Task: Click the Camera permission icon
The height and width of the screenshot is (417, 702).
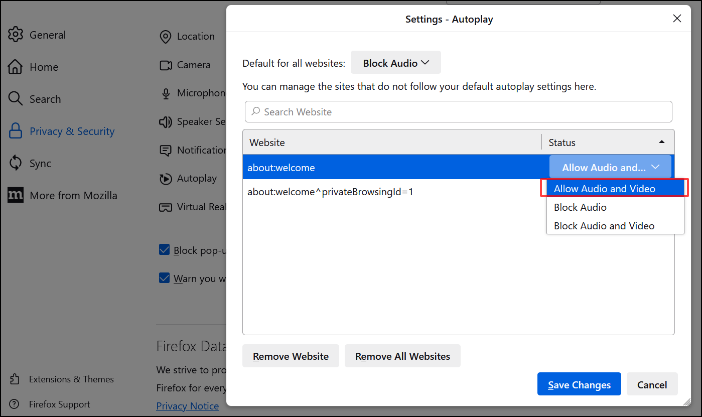Action: pos(167,65)
